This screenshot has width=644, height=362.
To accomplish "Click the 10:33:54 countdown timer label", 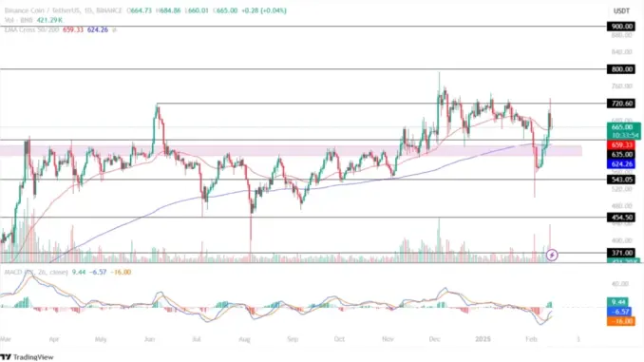I will click(x=625, y=135).
